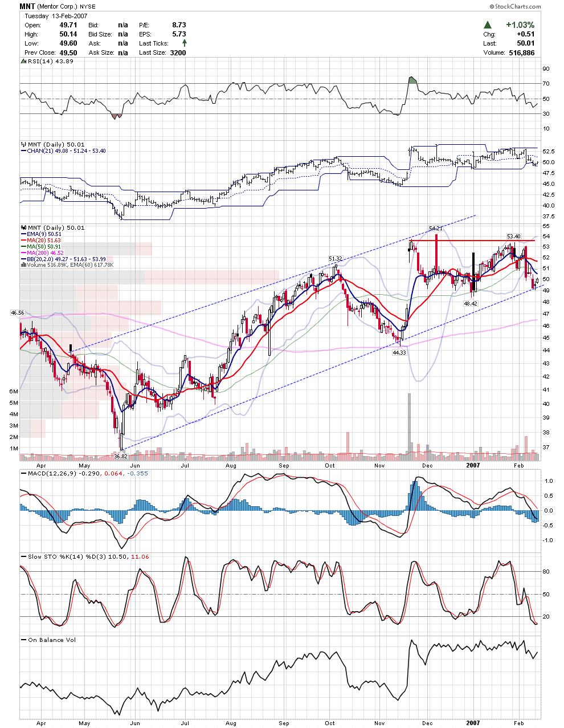Click the 36.82 May low annotation
The height and width of the screenshot is (728, 564).
pos(120,456)
